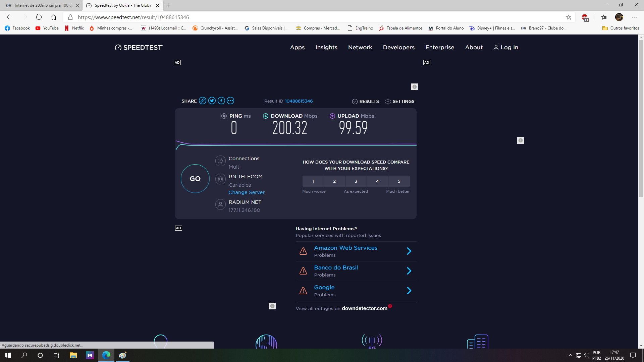Image resolution: width=644 pixels, height=362 pixels.
Task: Open result ID 10488615346 link
Action: [x=299, y=101]
